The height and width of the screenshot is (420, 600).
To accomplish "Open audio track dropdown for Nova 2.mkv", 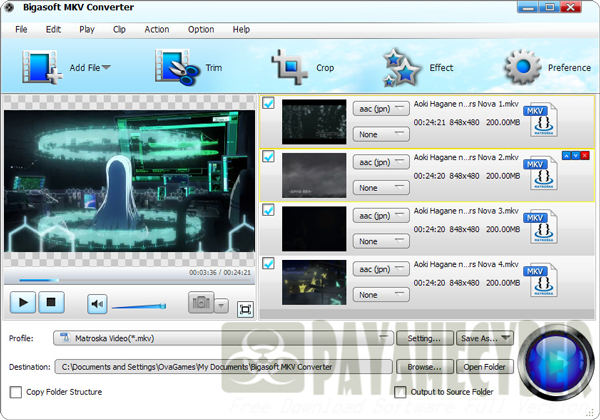I will pyautogui.click(x=381, y=162).
